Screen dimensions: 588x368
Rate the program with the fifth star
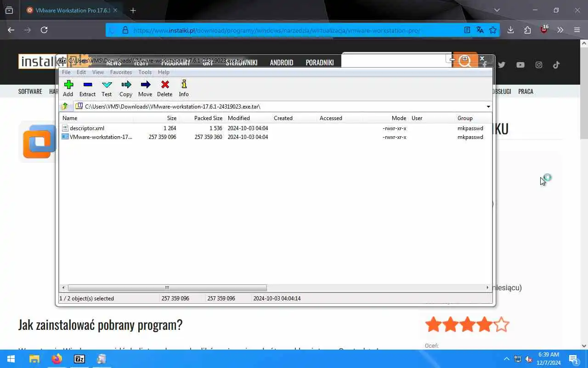coord(502,325)
